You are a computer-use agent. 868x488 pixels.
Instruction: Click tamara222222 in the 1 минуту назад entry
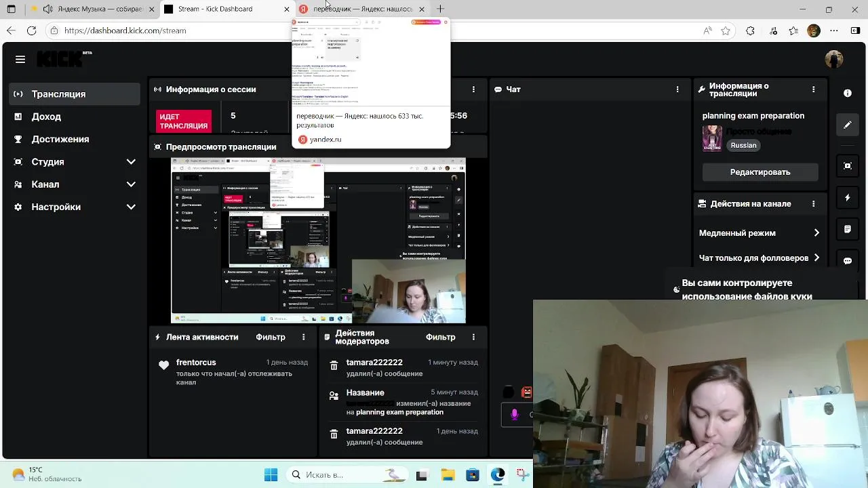(x=374, y=363)
